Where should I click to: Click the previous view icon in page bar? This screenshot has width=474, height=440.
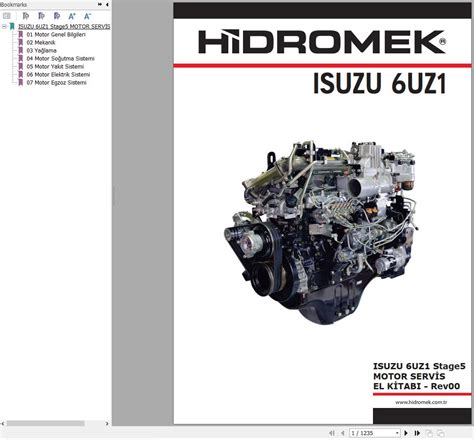point(429,433)
